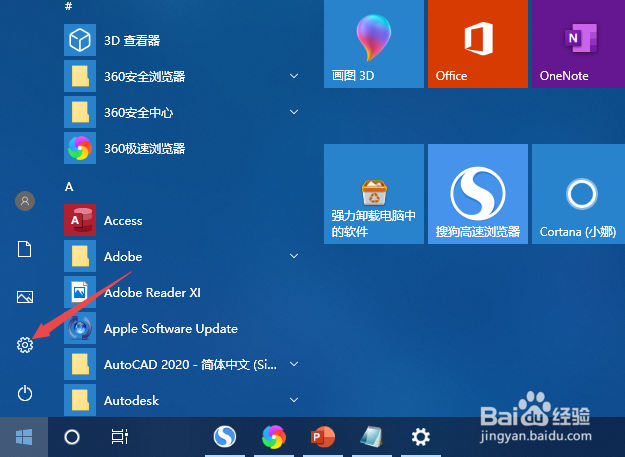Click the A section header
The width and height of the screenshot is (625, 457).
[69, 186]
